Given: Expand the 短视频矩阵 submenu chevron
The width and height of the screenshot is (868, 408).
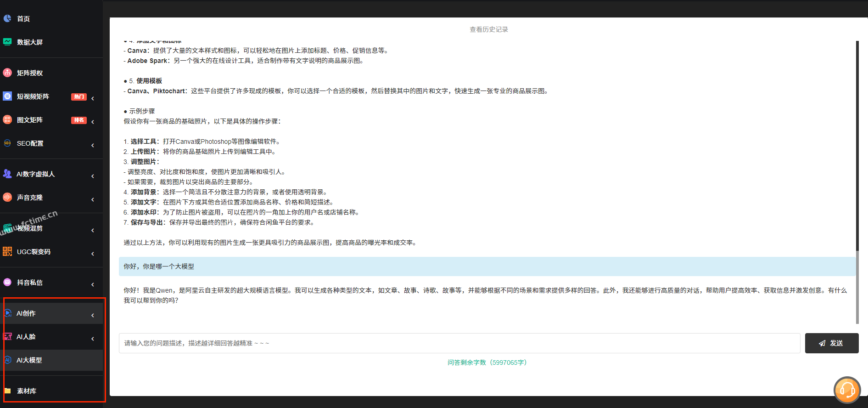Looking at the screenshot, I should click(x=93, y=98).
